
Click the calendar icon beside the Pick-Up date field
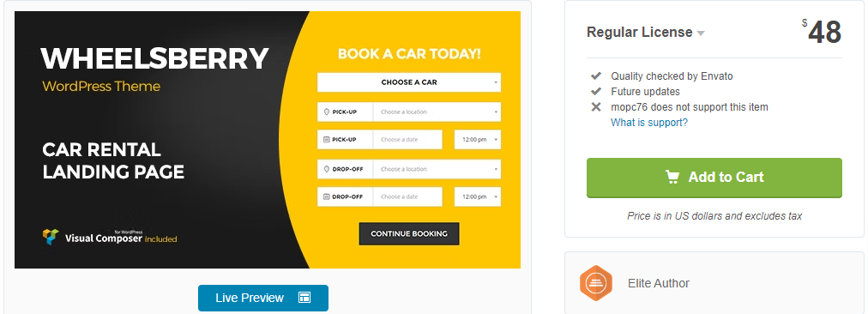(x=326, y=140)
